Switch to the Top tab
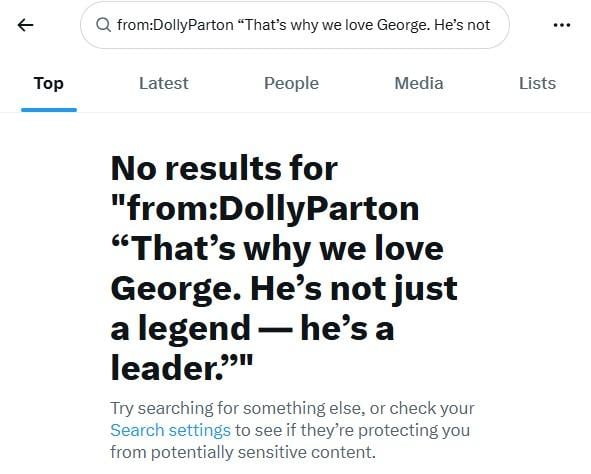The image size is (591, 474). pos(49,83)
